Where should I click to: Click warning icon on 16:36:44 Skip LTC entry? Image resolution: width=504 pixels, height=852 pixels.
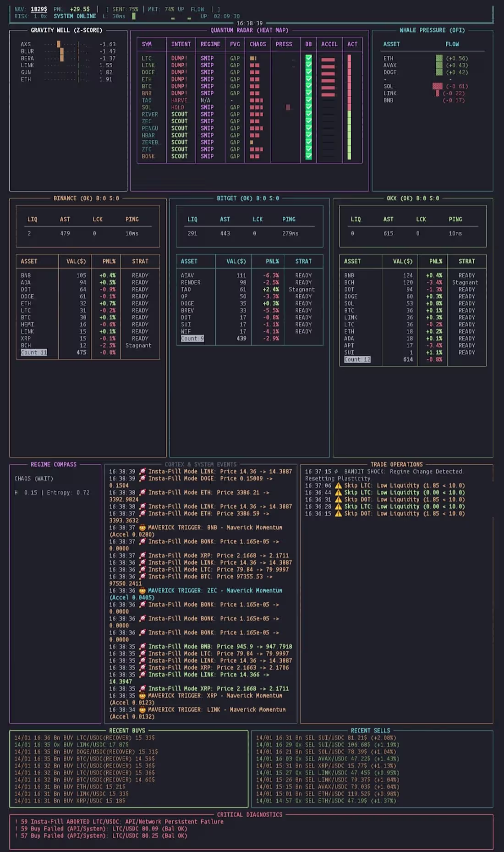pos(338,492)
